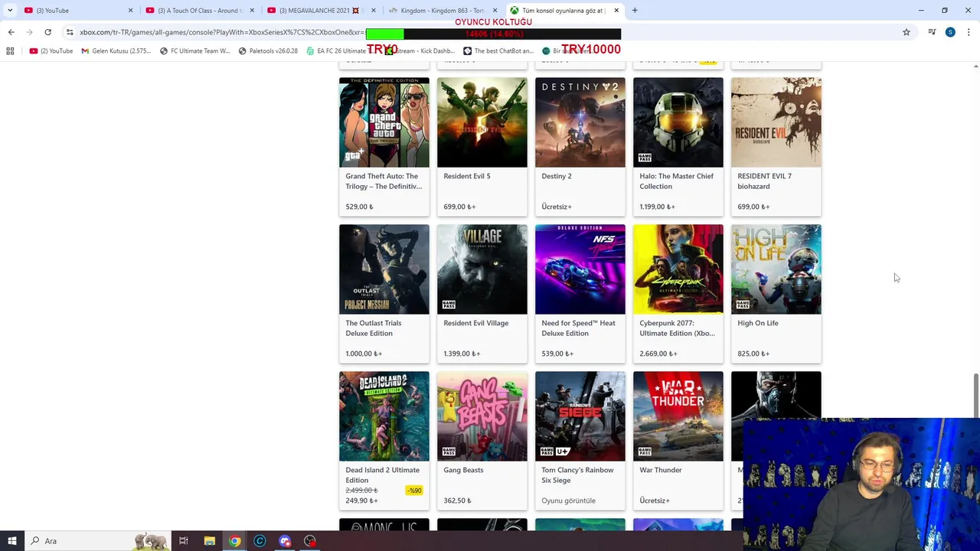Click the Game Pass badge on Halo
The width and height of the screenshot is (980, 551).
pyautogui.click(x=645, y=158)
